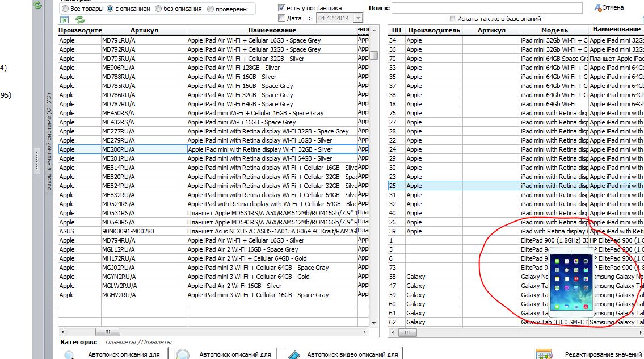Click the dotted splitter handle on the sidebar
Image resolution: width=644 pixels, height=359 pixels.
[x=36, y=161]
